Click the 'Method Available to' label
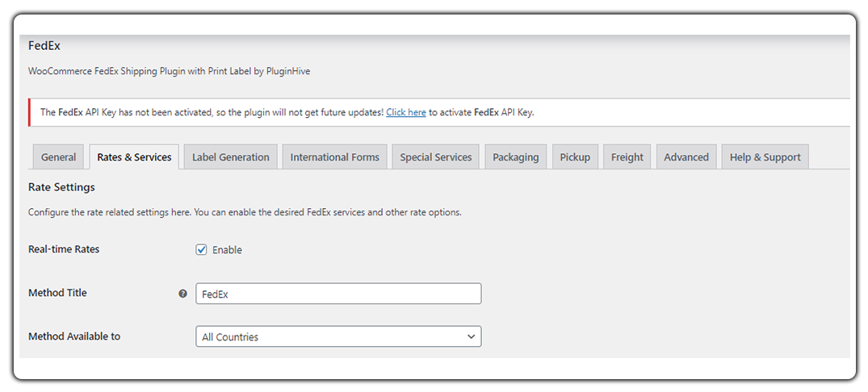The image size is (868, 392). click(74, 336)
